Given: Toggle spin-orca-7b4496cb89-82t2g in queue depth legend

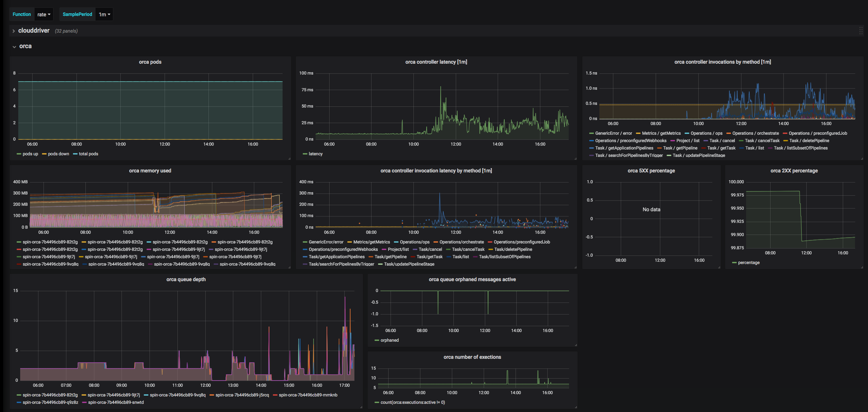Looking at the screenshot, I should pyautogui.click(x=50, y=395).
